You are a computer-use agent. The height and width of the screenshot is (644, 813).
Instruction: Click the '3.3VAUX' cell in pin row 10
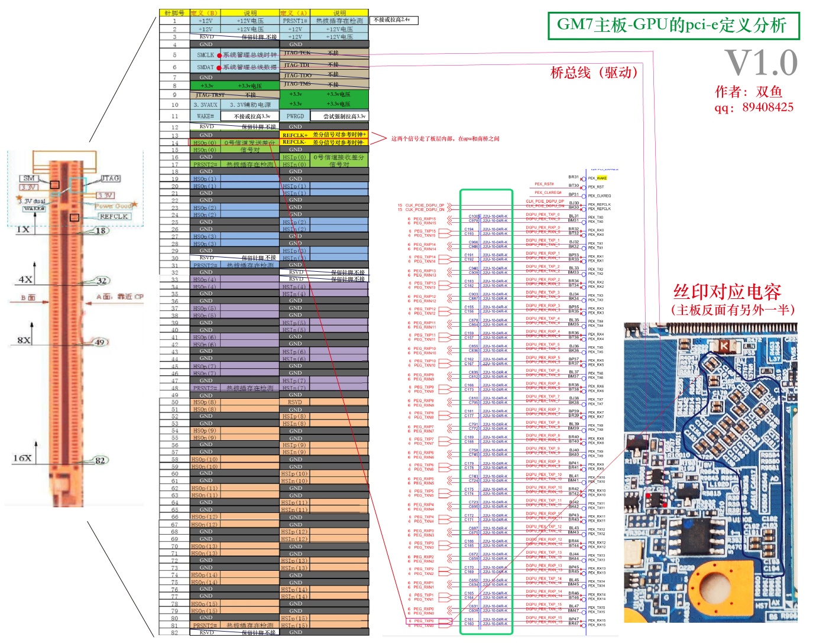point(205,105)
